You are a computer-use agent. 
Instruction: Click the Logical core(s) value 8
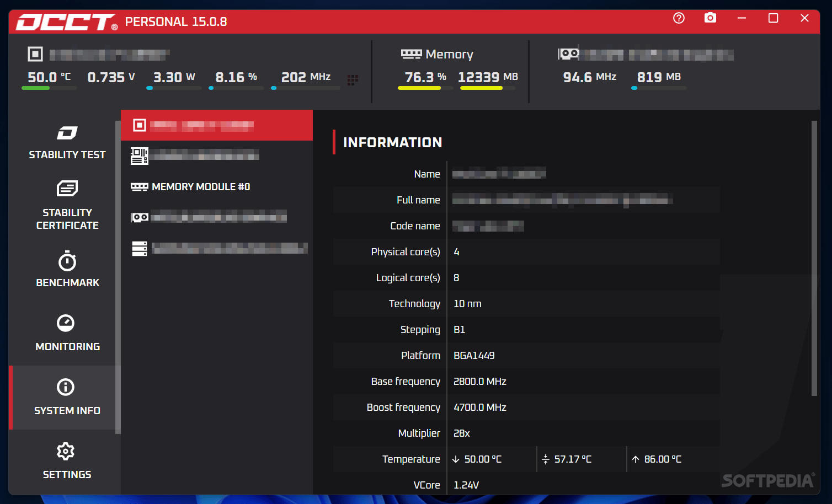456,278
